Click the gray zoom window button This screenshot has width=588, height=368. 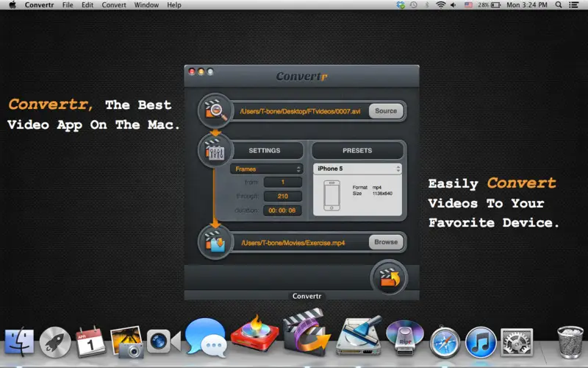pos(210,71)
